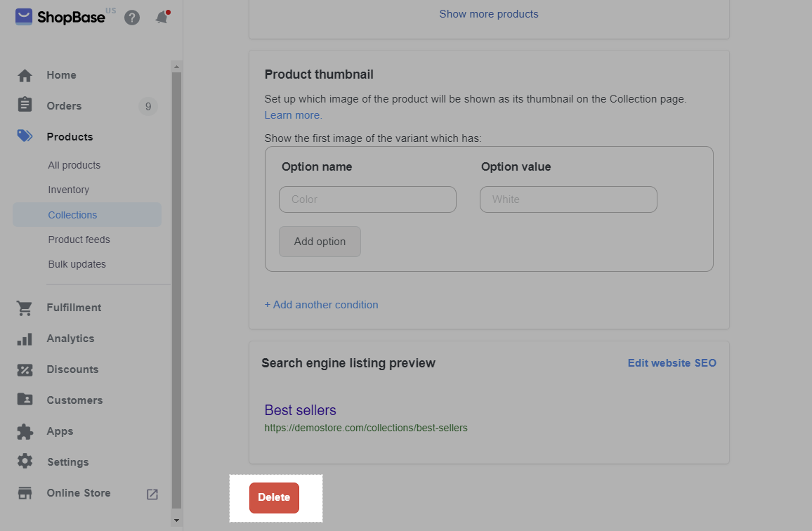Click the Add option button

[320, 242]
